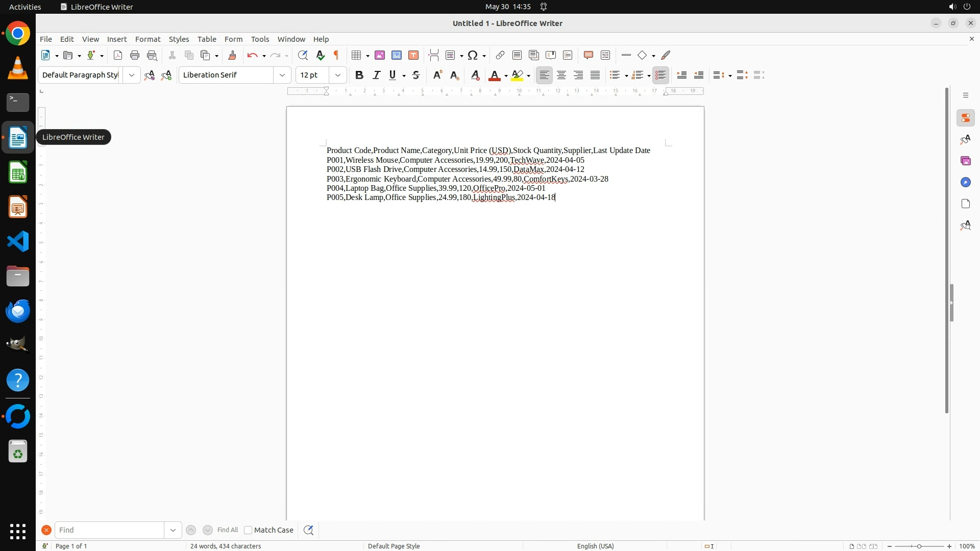Expand the paragraph style dropdown

pyautogui.click(x=132, y=75)
